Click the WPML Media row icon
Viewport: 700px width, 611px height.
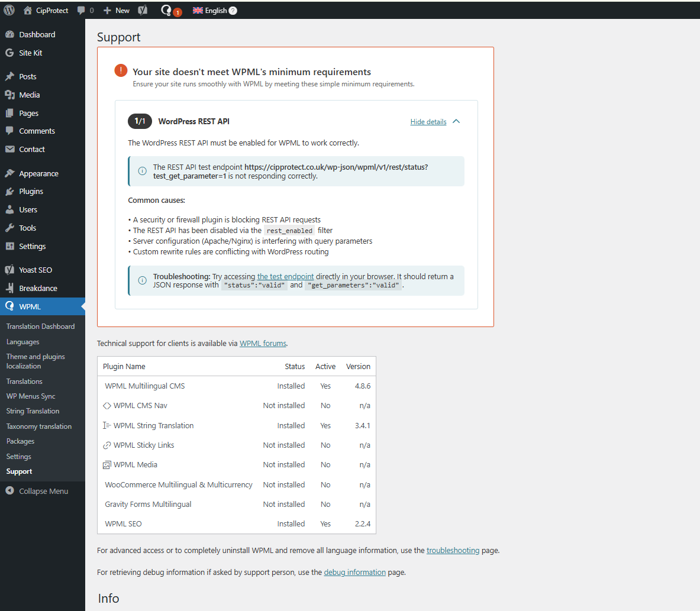tap(107, 465)
